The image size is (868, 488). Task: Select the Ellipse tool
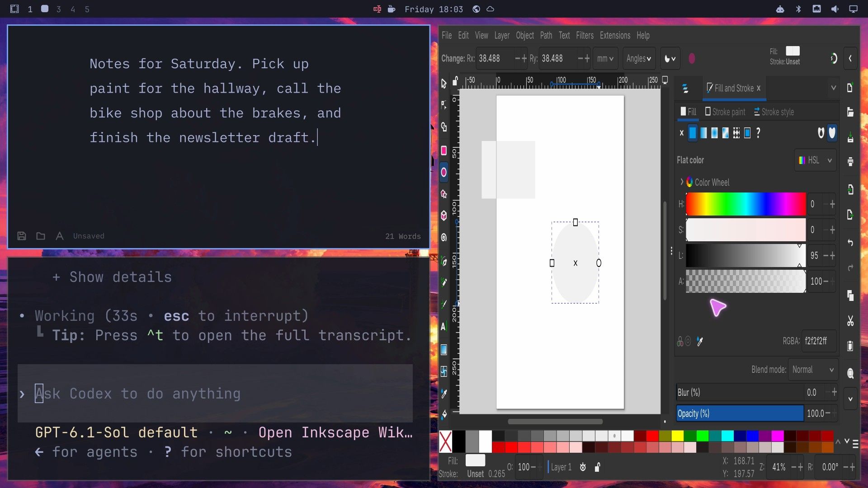(443, 172)
